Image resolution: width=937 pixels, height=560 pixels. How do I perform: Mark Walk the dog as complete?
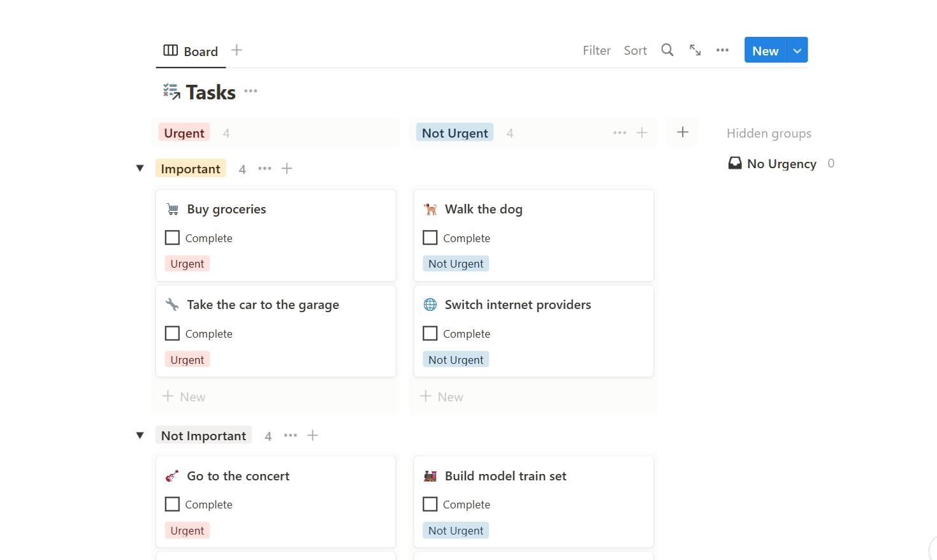[x=430, y=238]
